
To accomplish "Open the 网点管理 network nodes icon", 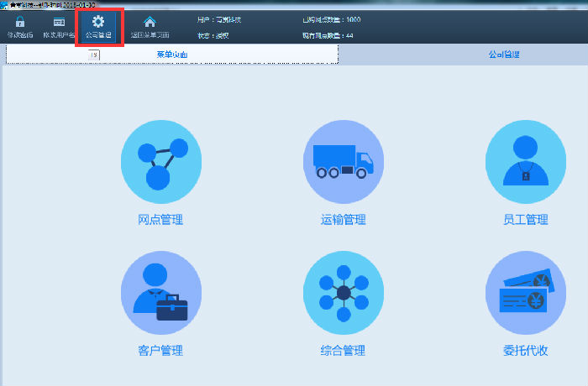I will 161,160.
